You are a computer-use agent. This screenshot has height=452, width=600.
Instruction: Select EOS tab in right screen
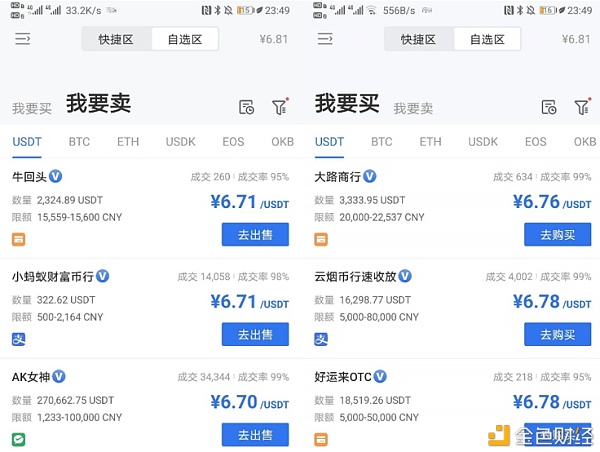click(536, 142)
